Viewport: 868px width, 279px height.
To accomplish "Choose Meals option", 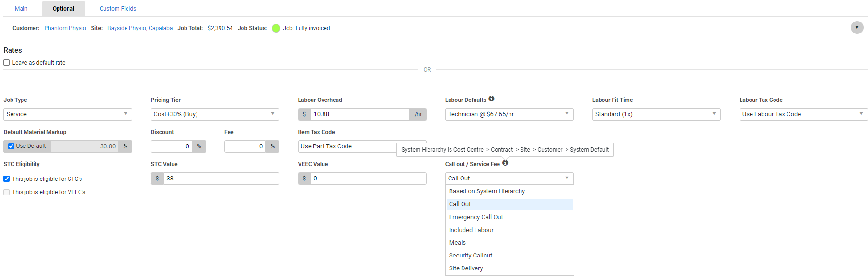I will click(509, 243).
